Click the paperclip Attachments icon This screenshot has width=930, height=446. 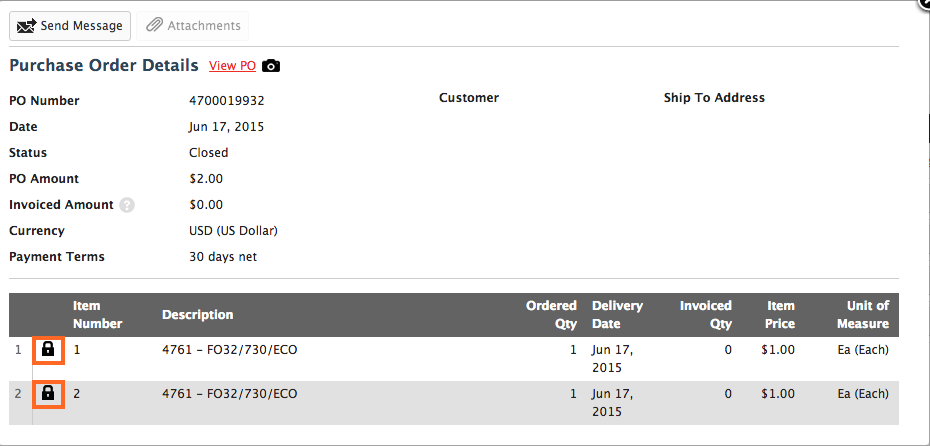point(154,26)
